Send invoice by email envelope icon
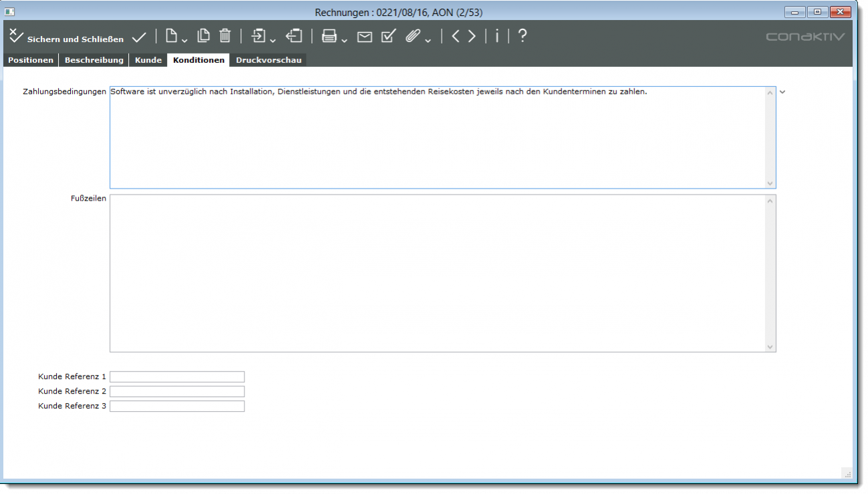Viewport: 868px width, 494px height. (x=364, y=37)
